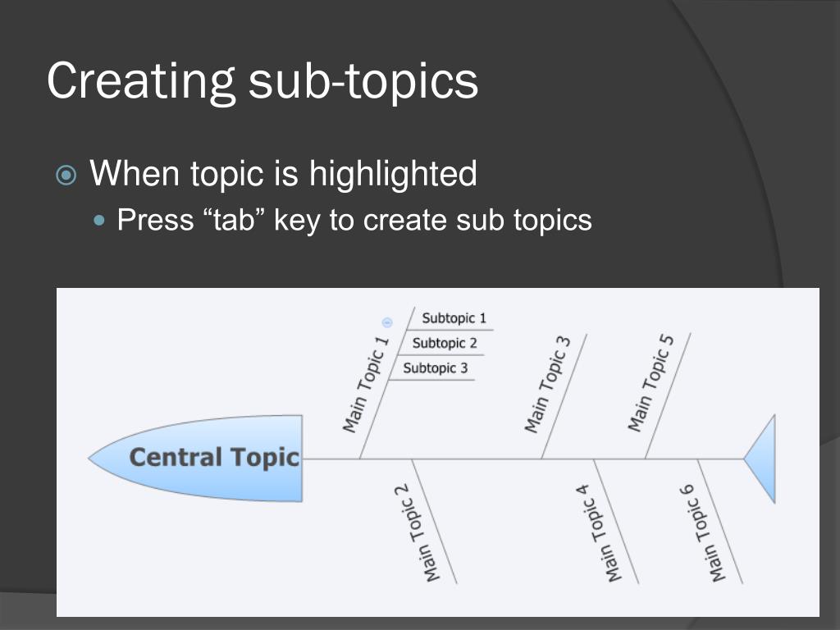Select the Main Topic 3 branch label

pyautogui.click(x=547, y=384)
